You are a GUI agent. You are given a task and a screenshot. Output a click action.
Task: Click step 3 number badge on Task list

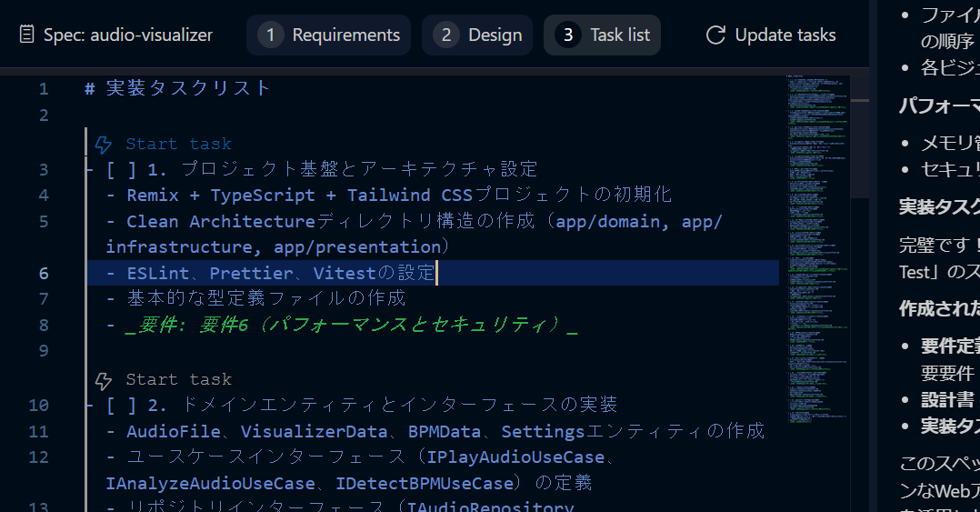tap(568, 35)
